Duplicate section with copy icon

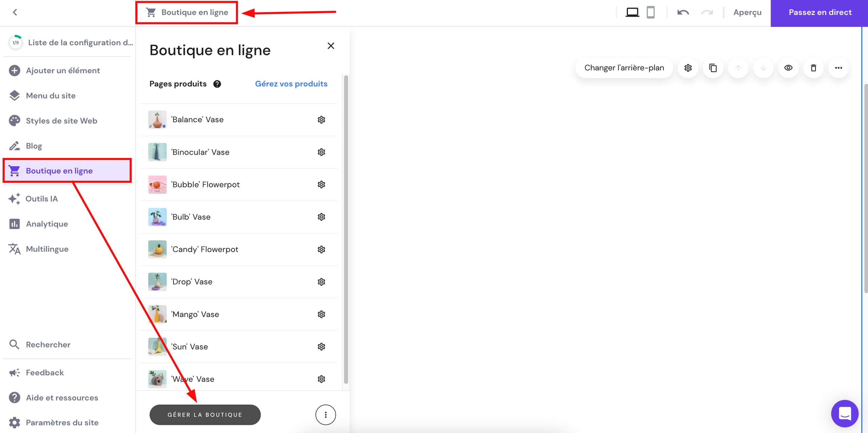(713, 68)
